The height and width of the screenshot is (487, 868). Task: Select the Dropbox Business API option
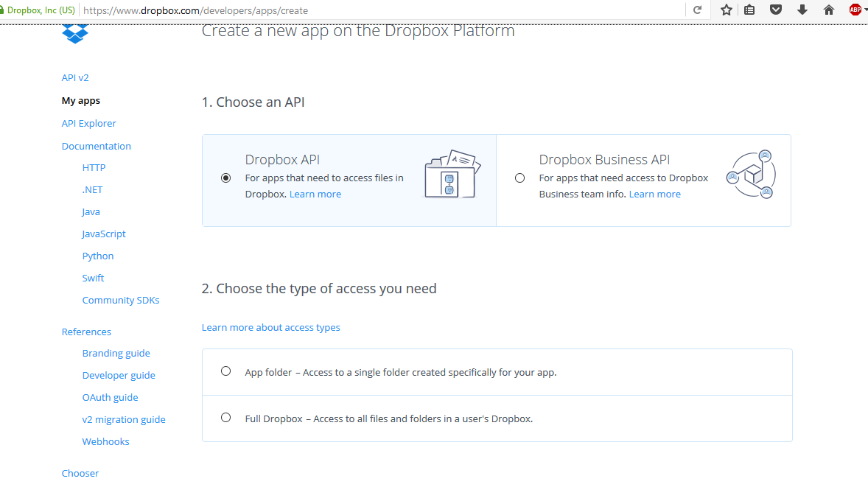coord(519,178)
